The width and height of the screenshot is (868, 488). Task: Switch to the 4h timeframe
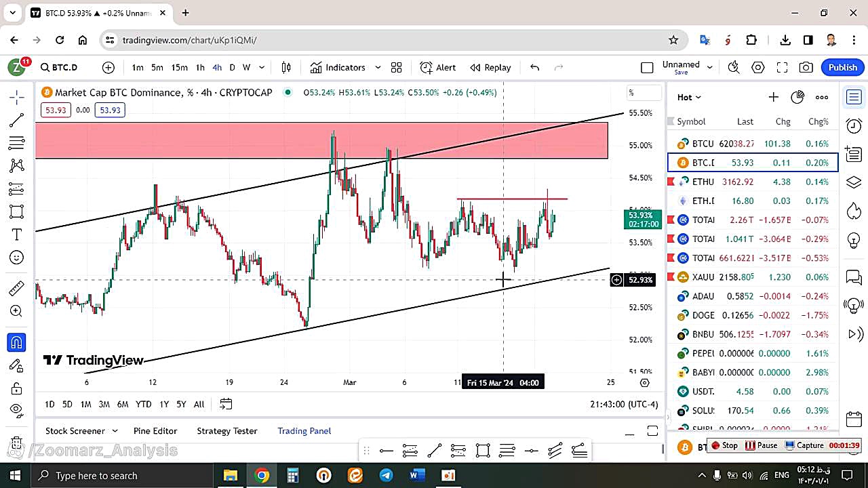(217, 67)
